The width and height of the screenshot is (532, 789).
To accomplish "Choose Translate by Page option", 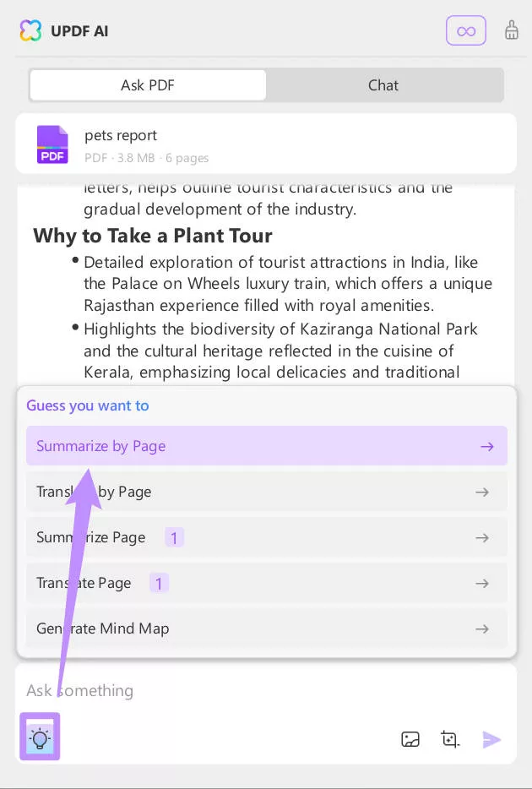I will pyautogui.click(x=267, y=492).
